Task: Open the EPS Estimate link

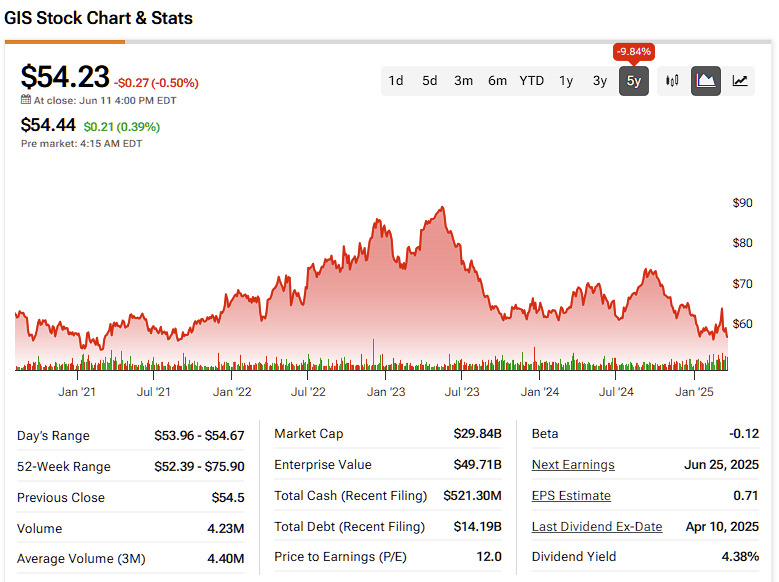Action: tap(571, 496)
